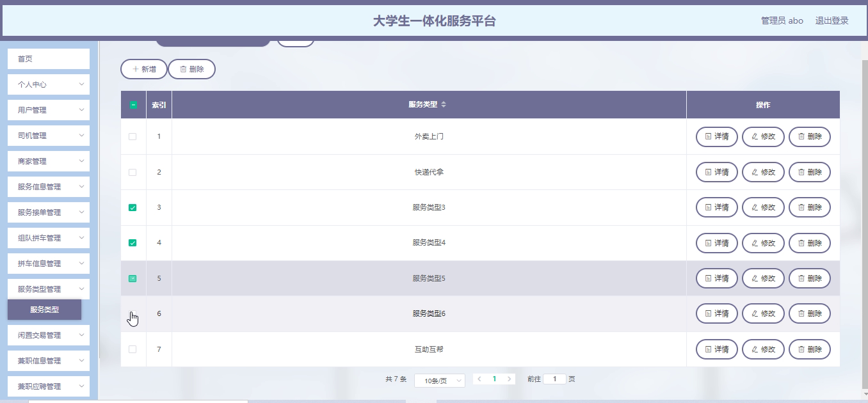Image resolution: width=868 pixels, height=403 pixels.
Task: Check the box for row 互助互帮
Action: click(x=133, y=349)
